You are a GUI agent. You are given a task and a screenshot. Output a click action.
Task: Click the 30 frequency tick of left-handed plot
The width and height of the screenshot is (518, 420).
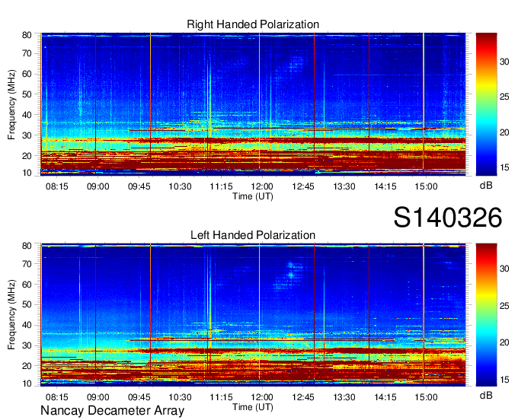tap(27, 345)
